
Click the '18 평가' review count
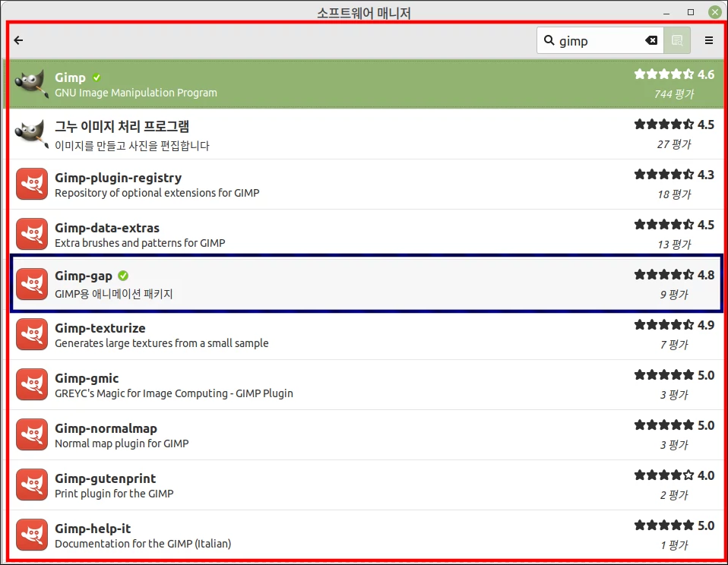click(x=674, y=194)
